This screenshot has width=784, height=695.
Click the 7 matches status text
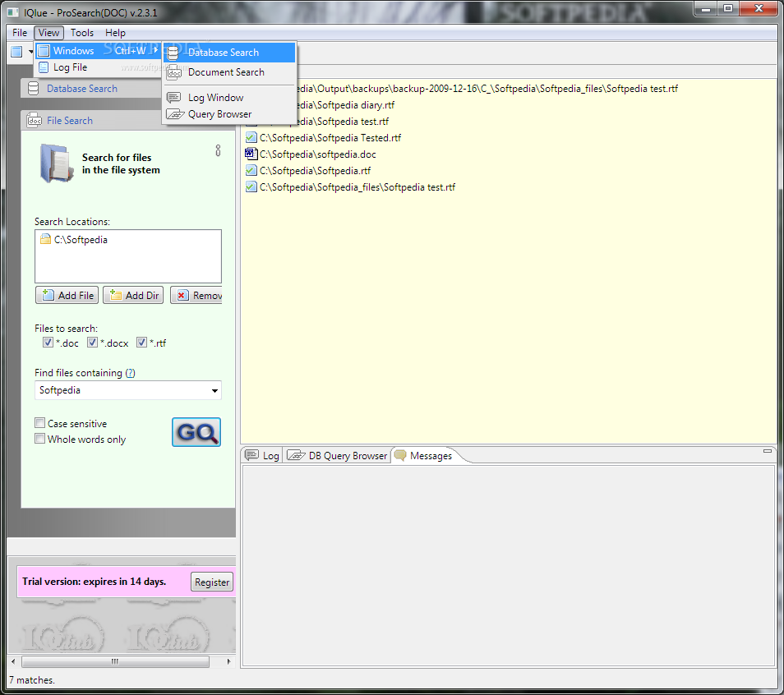pyautogui.click(x=32, y=680)
